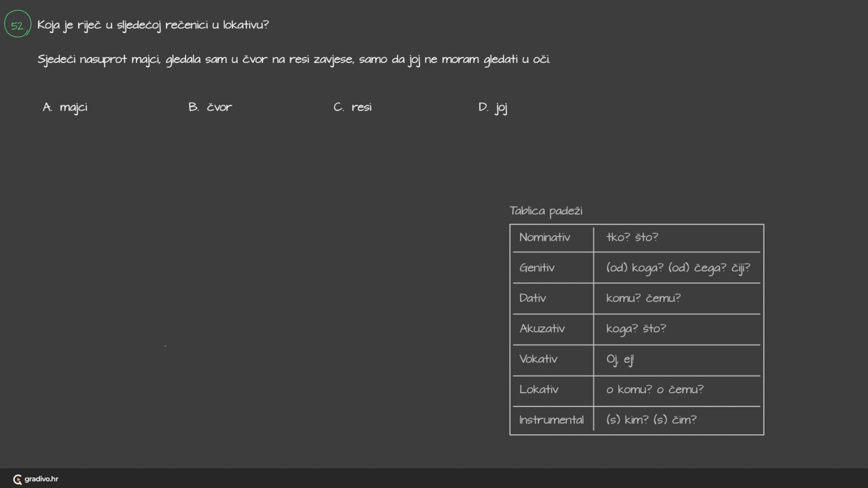Click the Instrumental table cell
The width and height of the screenshot is (868, 488).
click(551, 420)
